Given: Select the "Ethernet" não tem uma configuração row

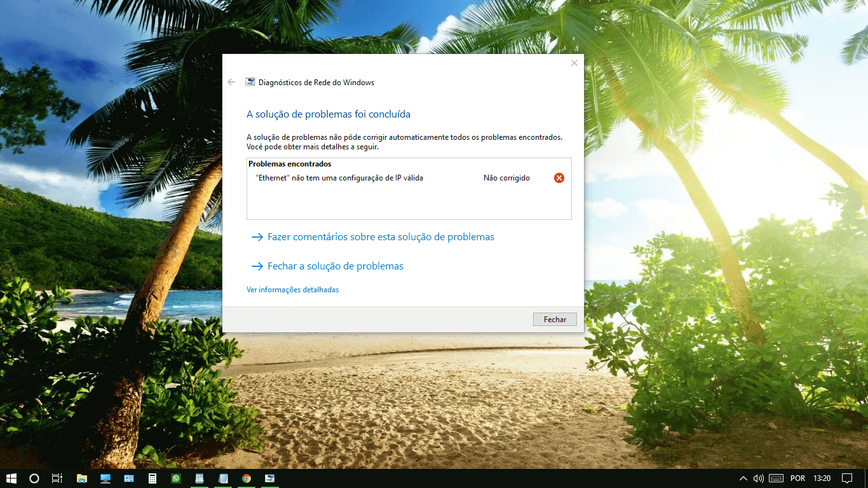Looking at the screenshot, I should click(409, 178).
